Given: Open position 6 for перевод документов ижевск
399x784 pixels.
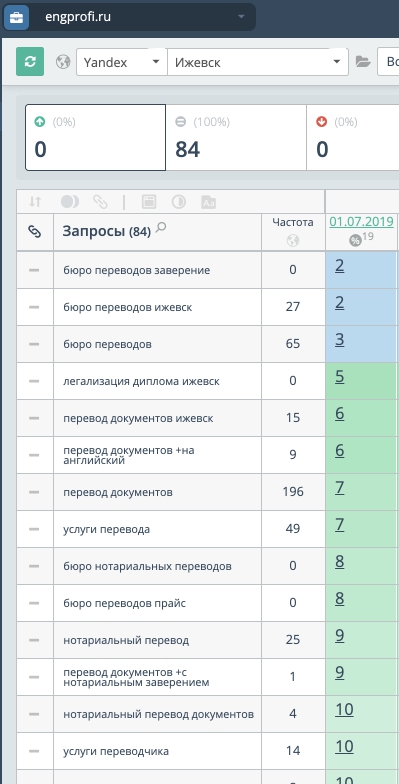Looking at the screenshot, I should (x=340, y=414).
